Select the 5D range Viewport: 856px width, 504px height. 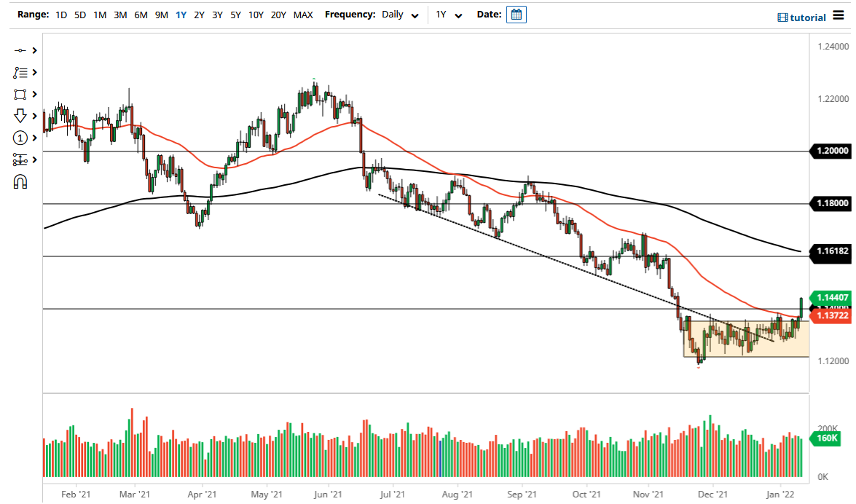[80, 14]
